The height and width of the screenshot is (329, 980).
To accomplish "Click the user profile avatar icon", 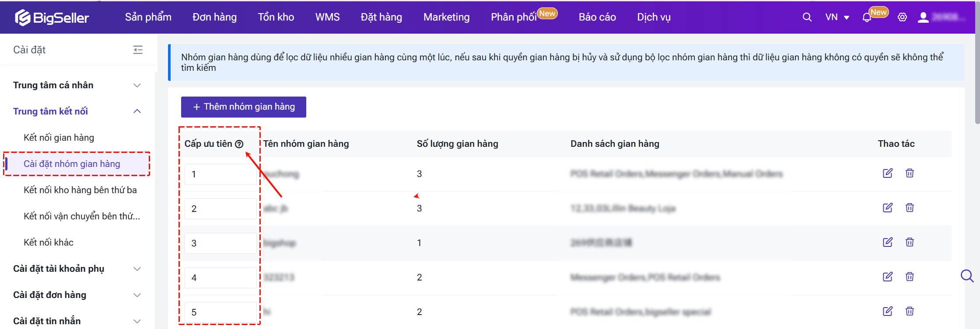I will click(x=923, y=17).
